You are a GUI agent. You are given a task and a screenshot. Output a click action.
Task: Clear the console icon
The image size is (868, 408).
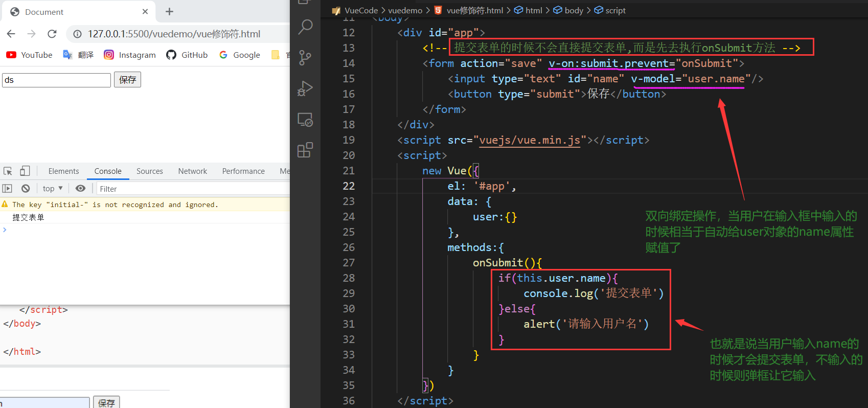[26, 189]
